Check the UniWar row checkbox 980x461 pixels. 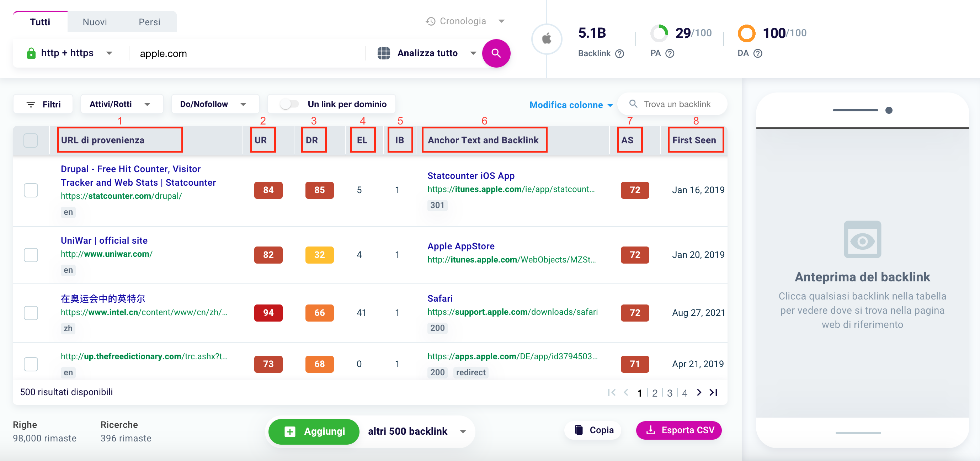click(x=31, y=255)
